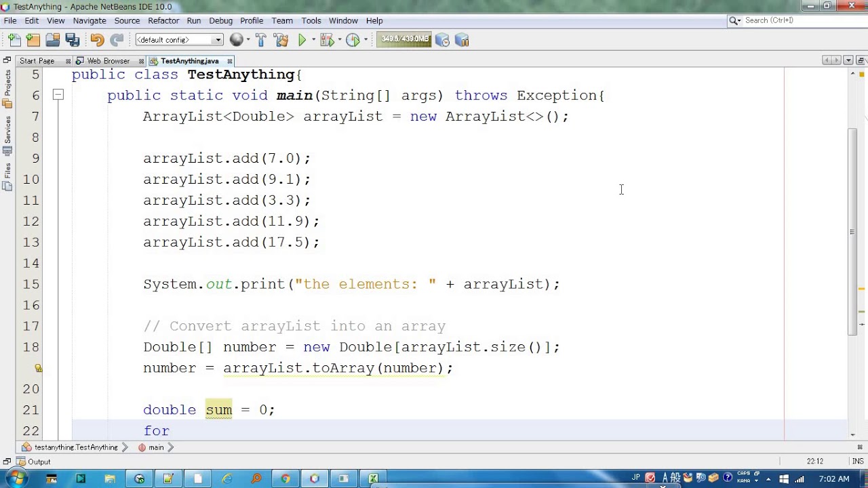Open the File menu

click(x=10, y=20)
